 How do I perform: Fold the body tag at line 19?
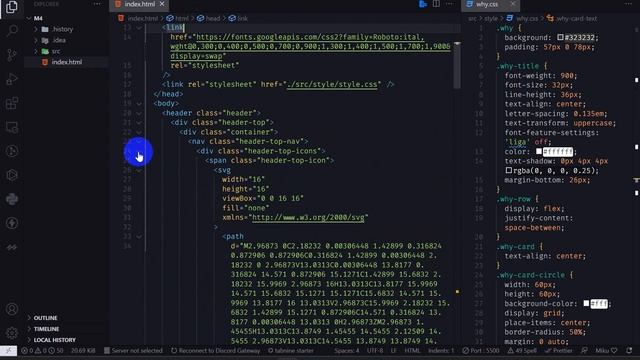(139, 104)
